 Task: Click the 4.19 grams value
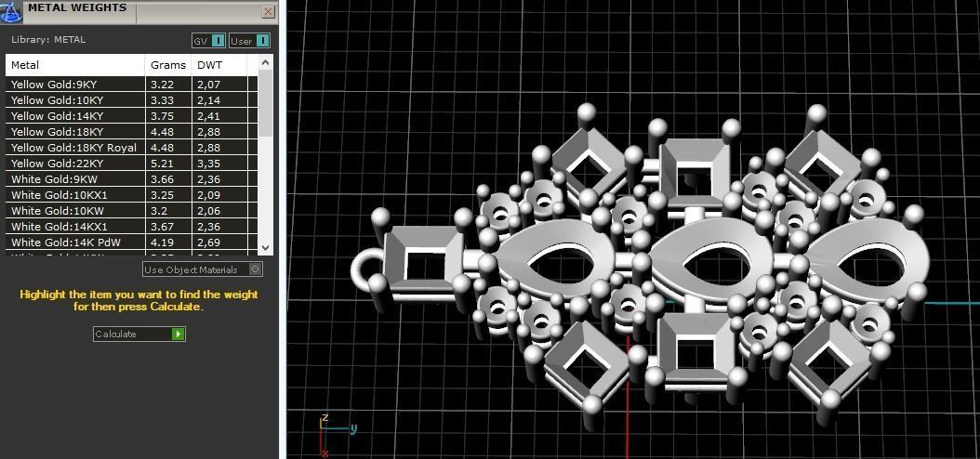(x=162, y=243)
